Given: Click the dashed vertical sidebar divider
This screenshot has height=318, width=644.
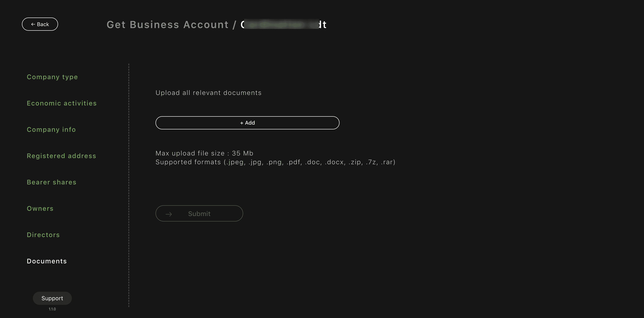Looking at the screenshot, I should tap(129, 185).
